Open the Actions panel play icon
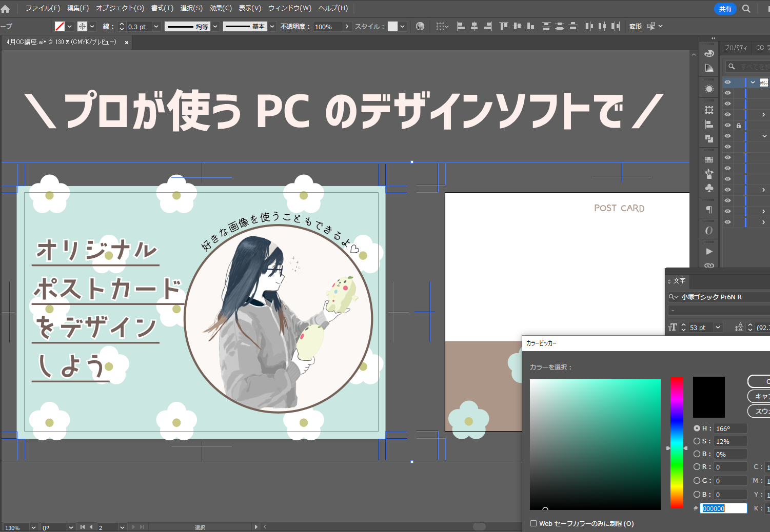Viewport: 770px width, 532px height. pos(709,252)
